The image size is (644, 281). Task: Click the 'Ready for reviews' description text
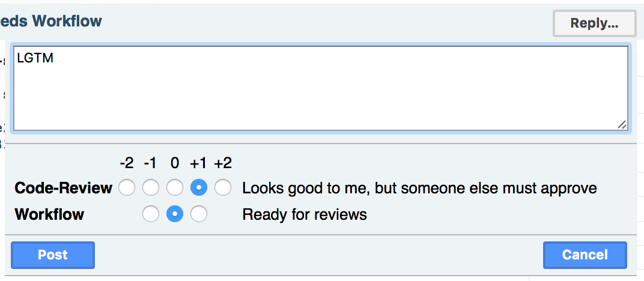305,214
